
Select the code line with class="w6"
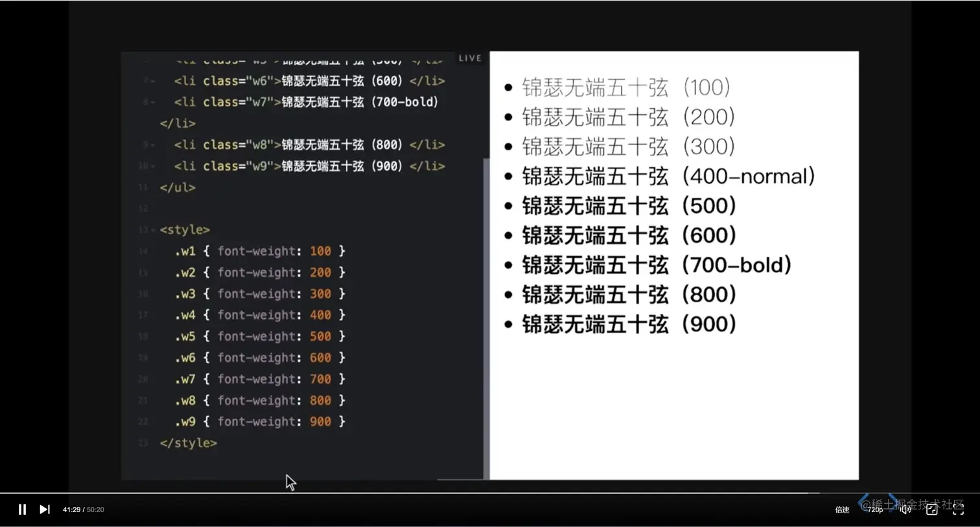coord(309,81)
